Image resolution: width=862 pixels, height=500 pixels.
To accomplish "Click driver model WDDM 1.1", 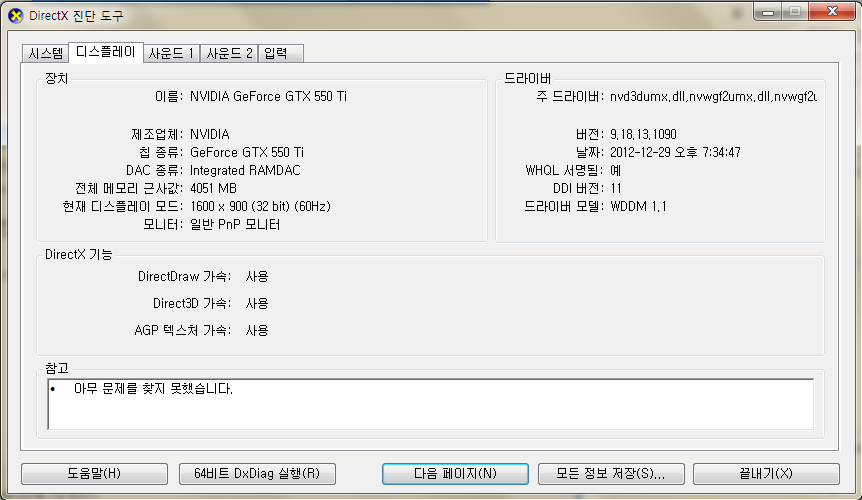I will pyautogui.click(x=638, y=207).
